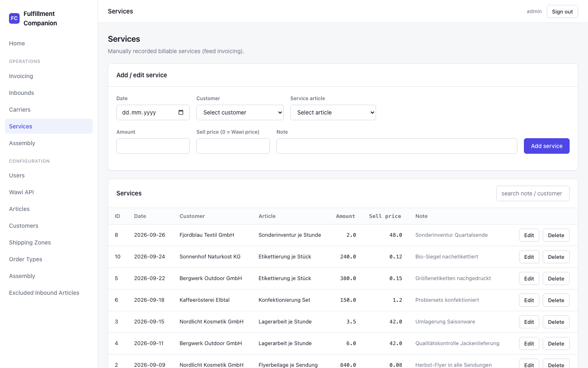This screenshot has height=368, width=588.
Task: Click into the Sell price field
Action: (233, 146)
